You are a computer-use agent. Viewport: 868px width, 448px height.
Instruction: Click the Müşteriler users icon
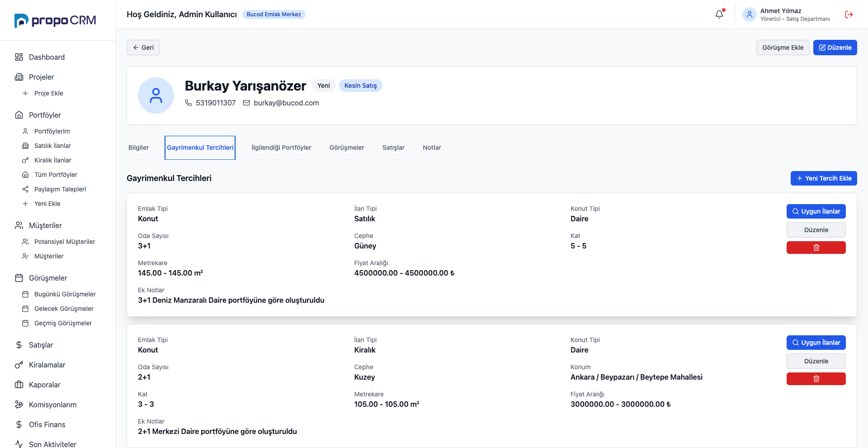coord(19,225)
